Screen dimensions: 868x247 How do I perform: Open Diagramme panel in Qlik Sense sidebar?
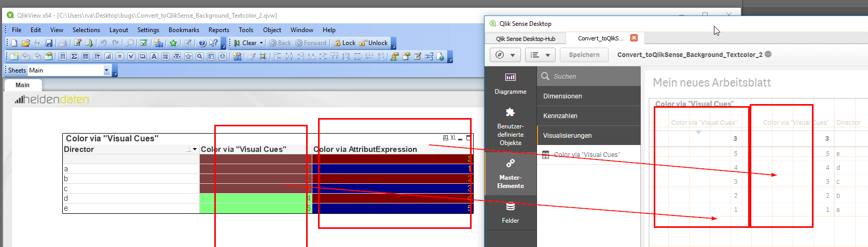pos(511,84)
